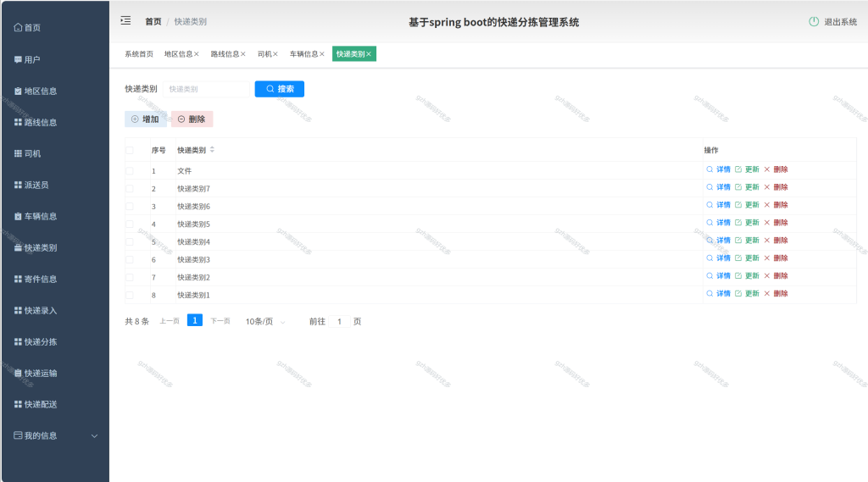868x482 pixels.
Task: Click 删除 for 快递类别2
Action: click(776, 275)
